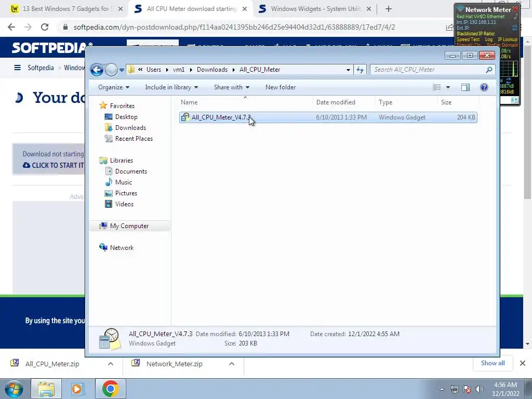
Task: Expand Network_Meter.zip download options chevron
Action: click(232, 364)
